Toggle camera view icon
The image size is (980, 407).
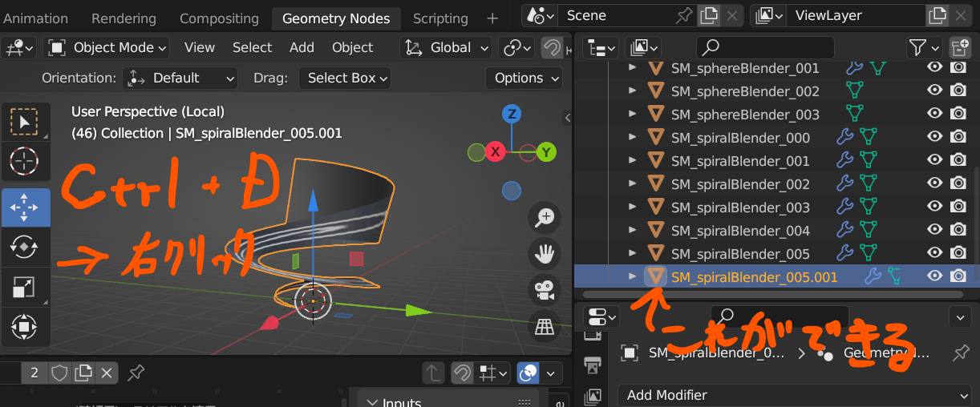point(545,290)
